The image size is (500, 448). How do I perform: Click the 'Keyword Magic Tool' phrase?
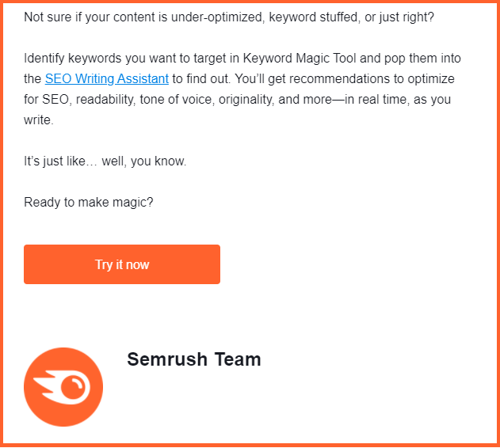300,59
